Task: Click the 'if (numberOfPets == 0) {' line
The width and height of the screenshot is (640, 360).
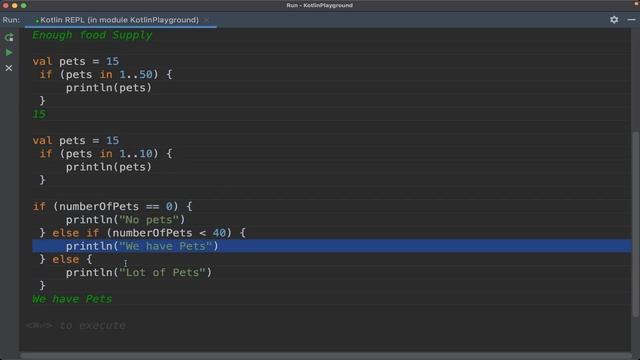Action: click(x=112, y=206)
